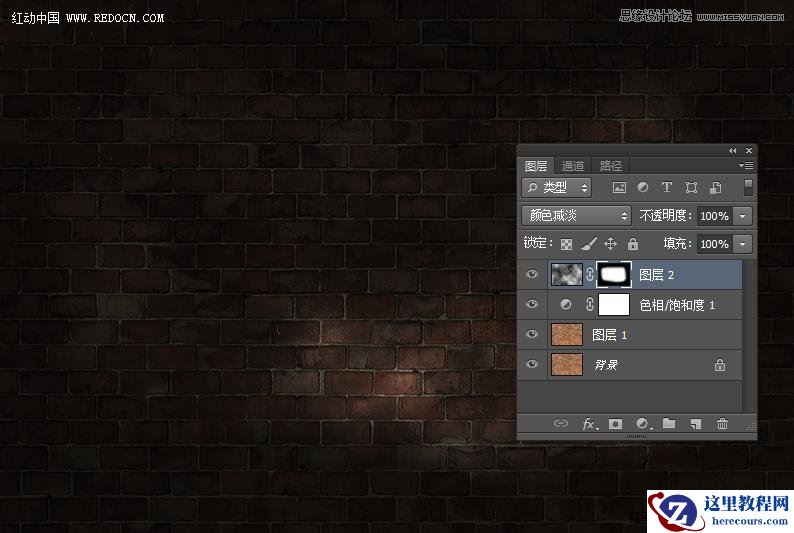Switch to the 图层 tab

pos(536,166)
